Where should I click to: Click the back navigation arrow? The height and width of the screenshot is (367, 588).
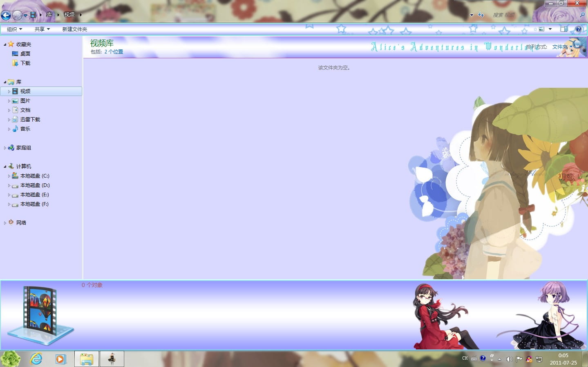(6, 15)
